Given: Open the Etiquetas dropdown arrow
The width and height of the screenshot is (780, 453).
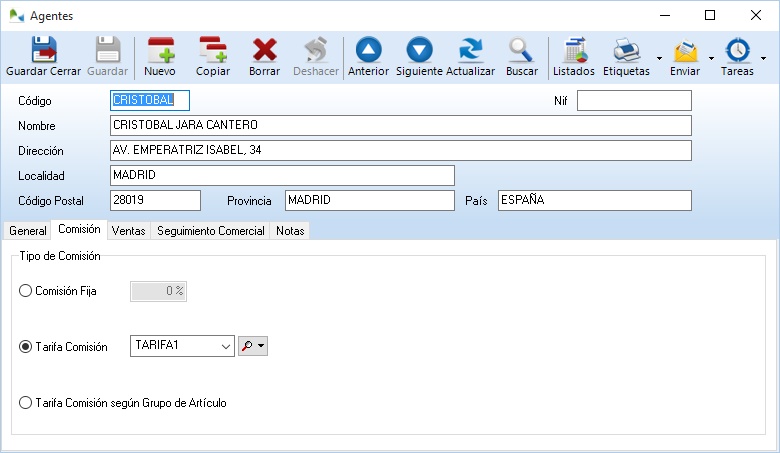Looking at the screenshot, I should (659, 58).
